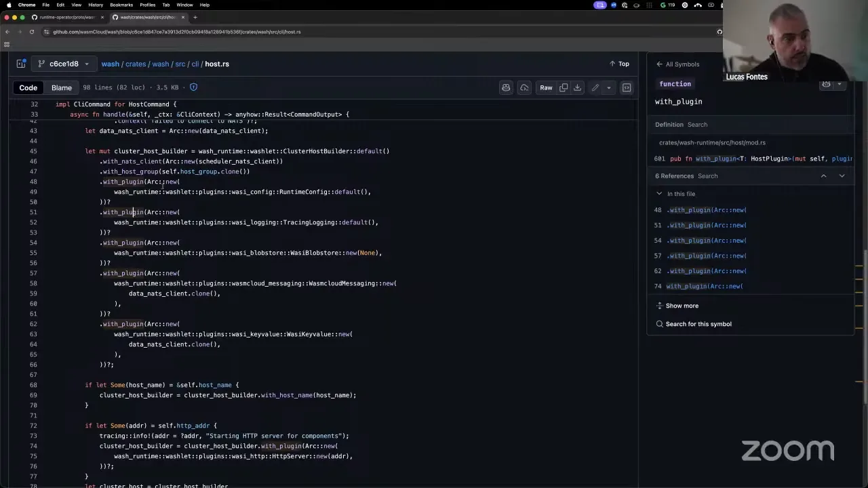Screen dimensions: 868x488
Task: Download the raw host.rs file
Action: pos(578,87)
